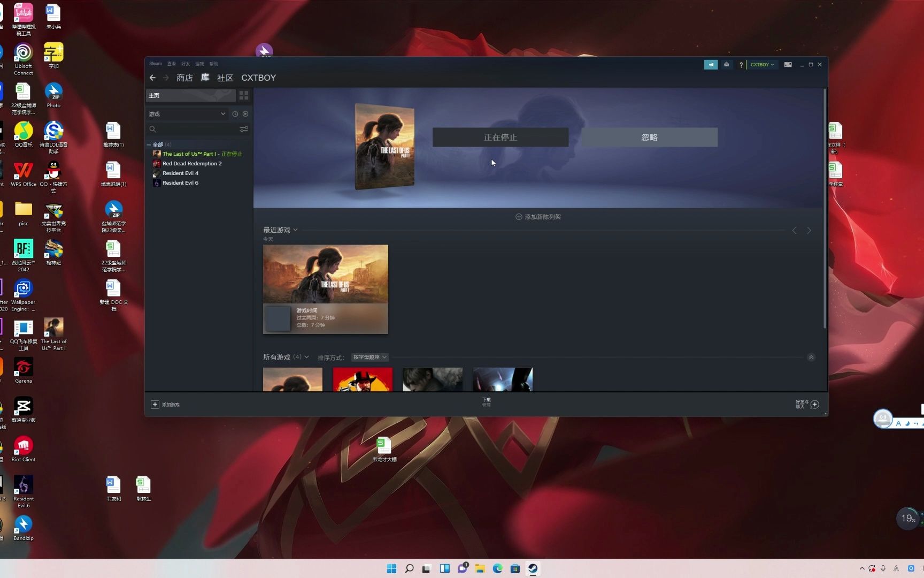The height and width of the screenshot is (578, 924).
Task: Open Red Dead Redemption 2 cover thumbnail
Action: pyautogui.click(x=363, y=379)
